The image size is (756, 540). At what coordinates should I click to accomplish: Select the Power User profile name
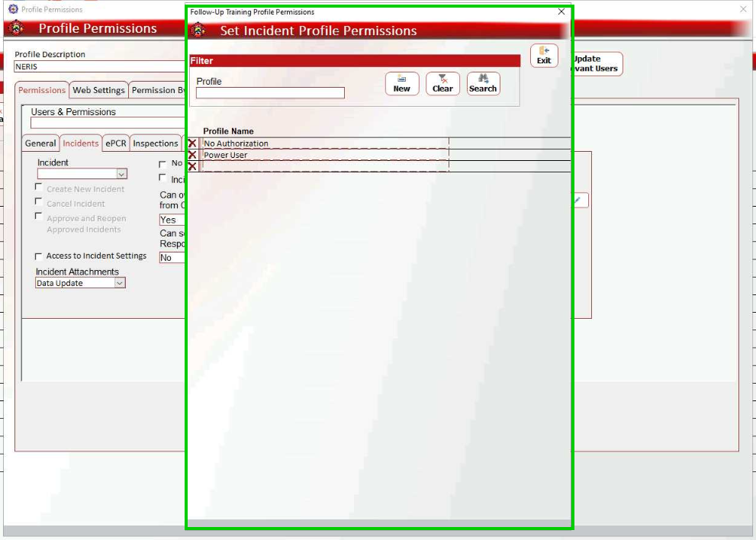(226, 156)
